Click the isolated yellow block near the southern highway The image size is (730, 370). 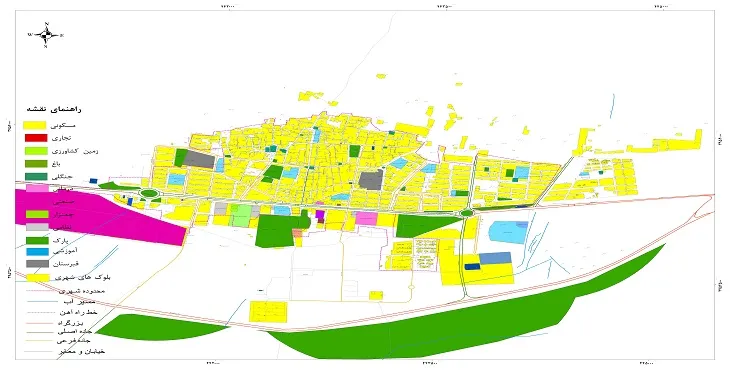268,311
